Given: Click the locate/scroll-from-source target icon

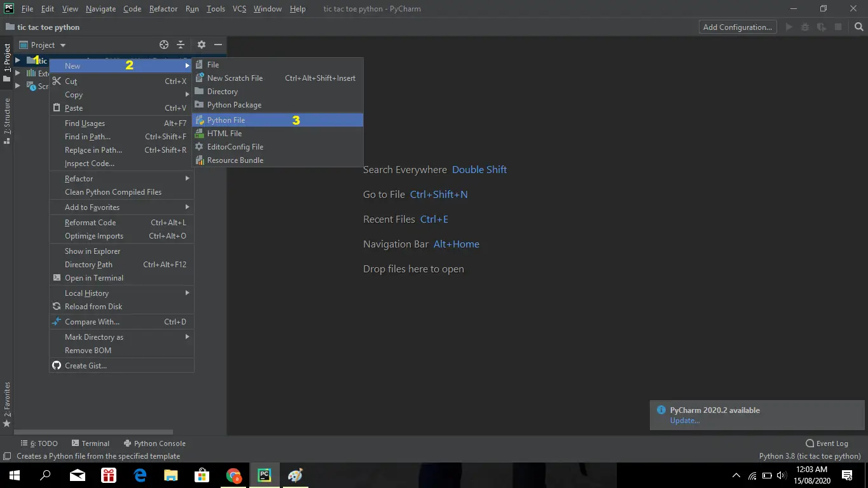Looking at the screenshot, I should (164, 45).
